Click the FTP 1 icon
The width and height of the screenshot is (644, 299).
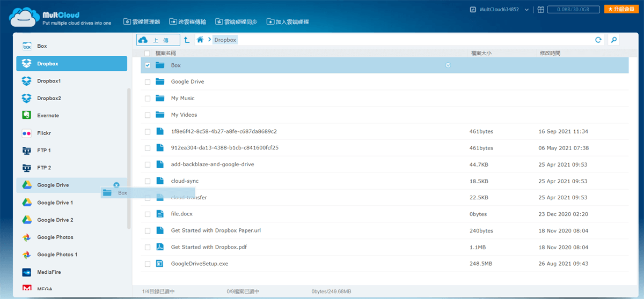click(26, 150)
